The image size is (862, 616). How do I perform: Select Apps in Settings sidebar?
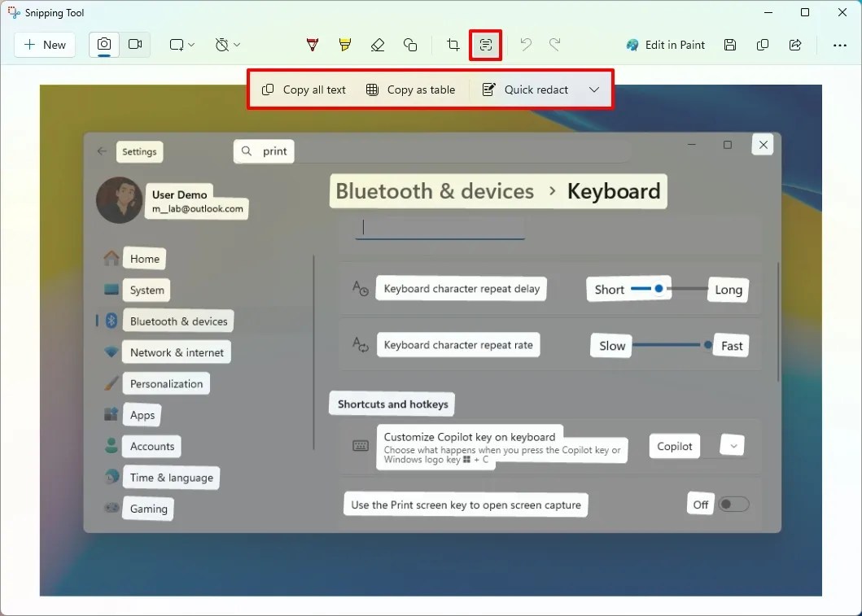142,416
